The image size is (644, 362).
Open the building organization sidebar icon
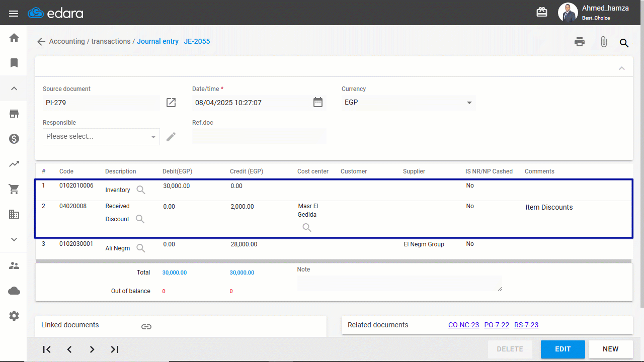[14, 214]
